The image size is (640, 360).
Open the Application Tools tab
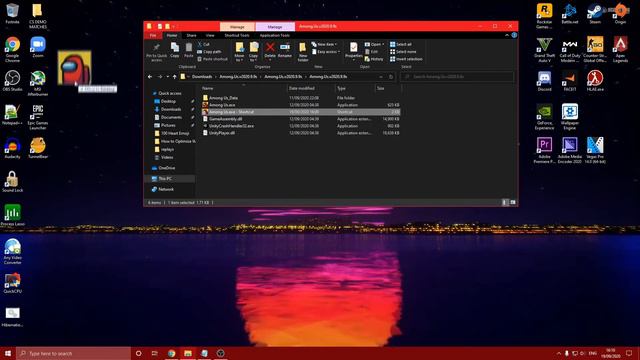(x=275, y=36)
